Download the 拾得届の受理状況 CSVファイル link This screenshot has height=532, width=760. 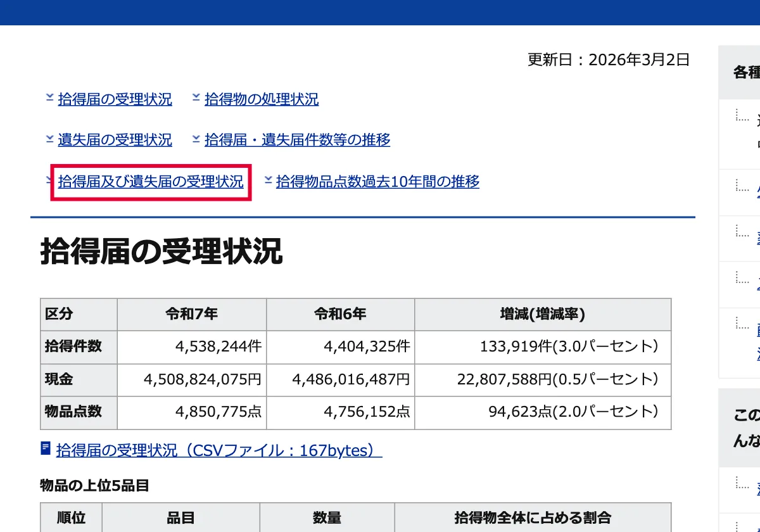click(x=219, y=450)
